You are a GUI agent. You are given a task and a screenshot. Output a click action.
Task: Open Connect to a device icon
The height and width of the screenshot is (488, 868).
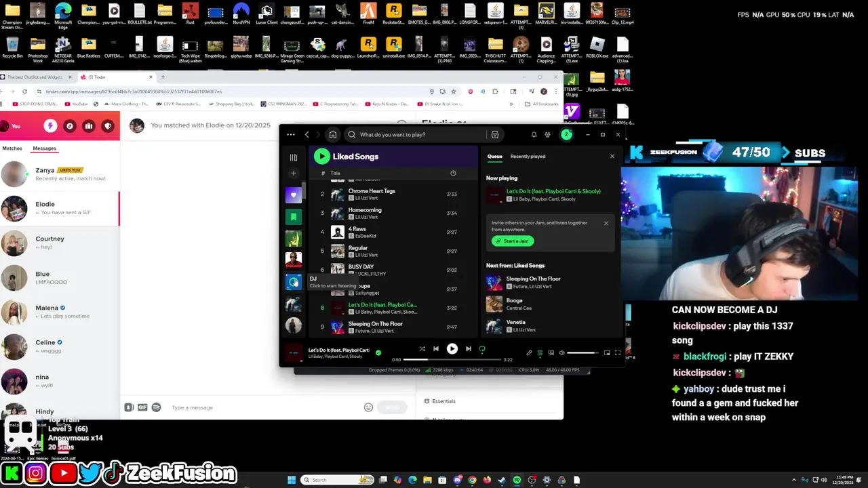click(551, 352)
